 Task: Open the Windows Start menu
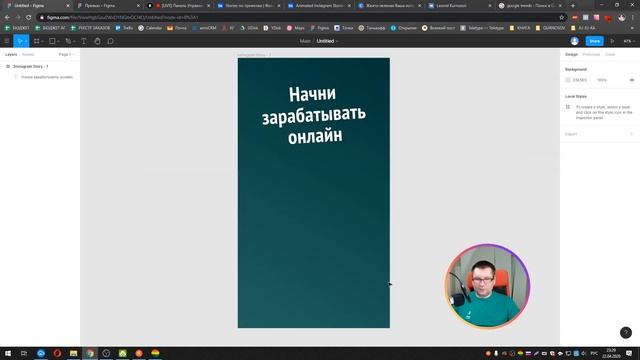tap(8, 353)
